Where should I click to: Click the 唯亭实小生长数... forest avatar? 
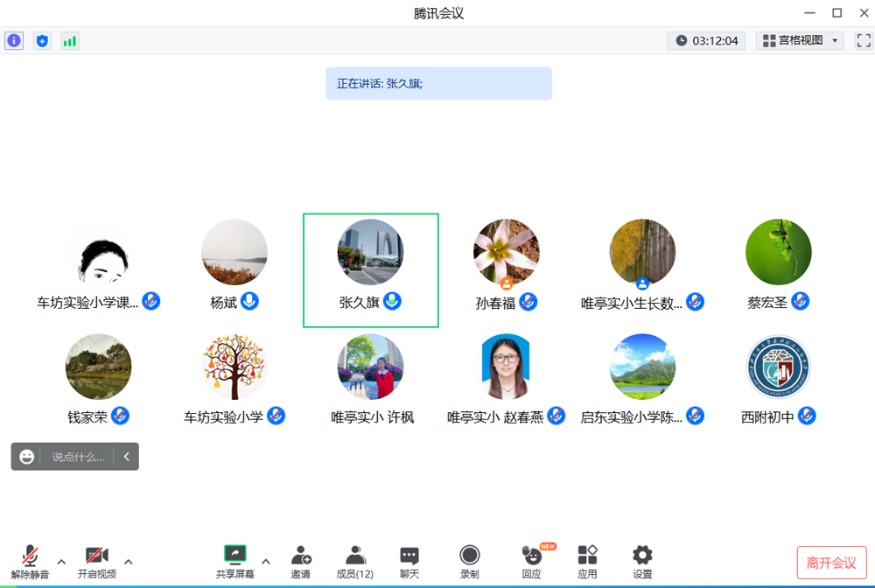[642, 252]
